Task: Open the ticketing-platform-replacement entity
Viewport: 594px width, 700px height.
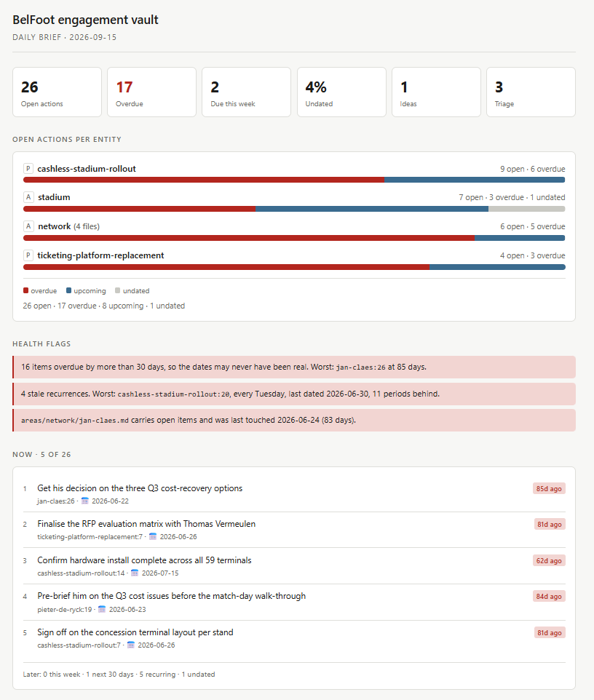Action: (100, 255)
